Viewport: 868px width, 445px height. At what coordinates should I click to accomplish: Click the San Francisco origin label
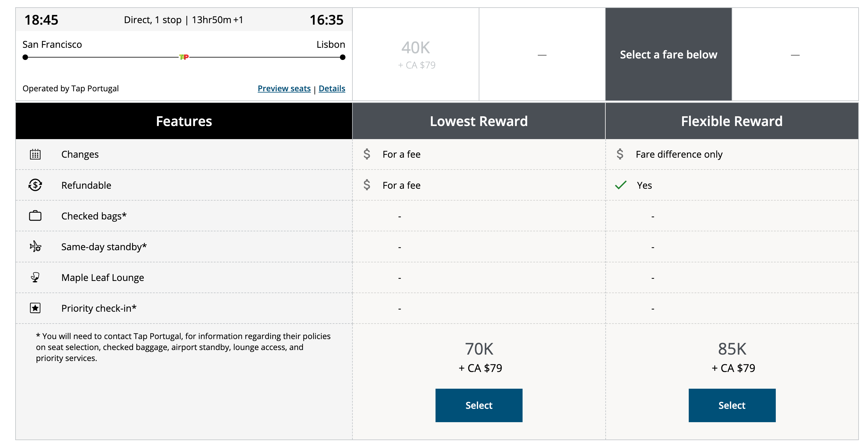[x=52, y=44]
